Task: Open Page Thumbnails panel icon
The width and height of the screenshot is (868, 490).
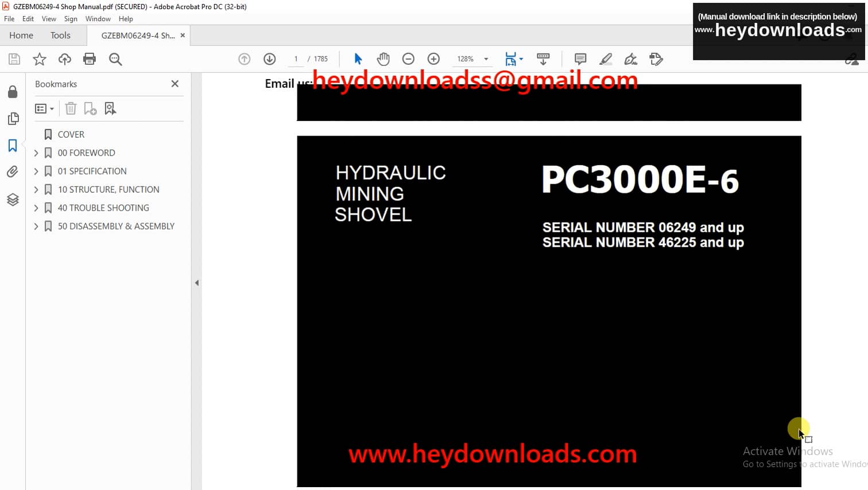Action: [13, 119]
